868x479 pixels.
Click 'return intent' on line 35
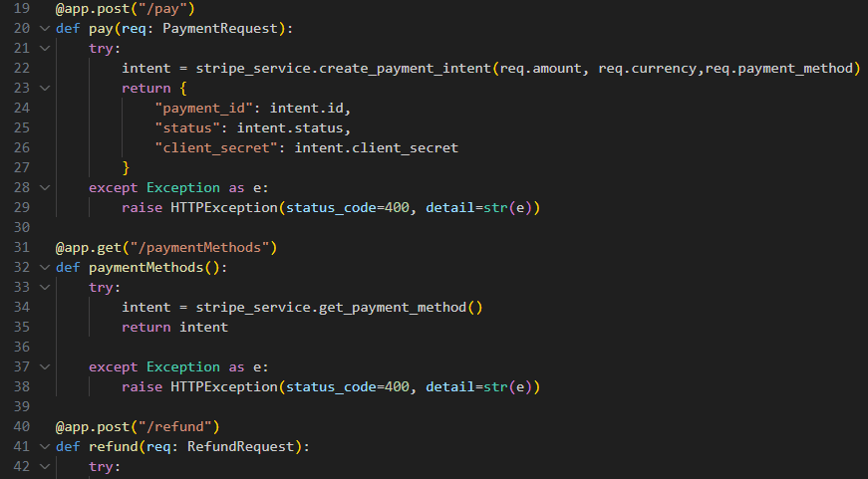[175, 327]
